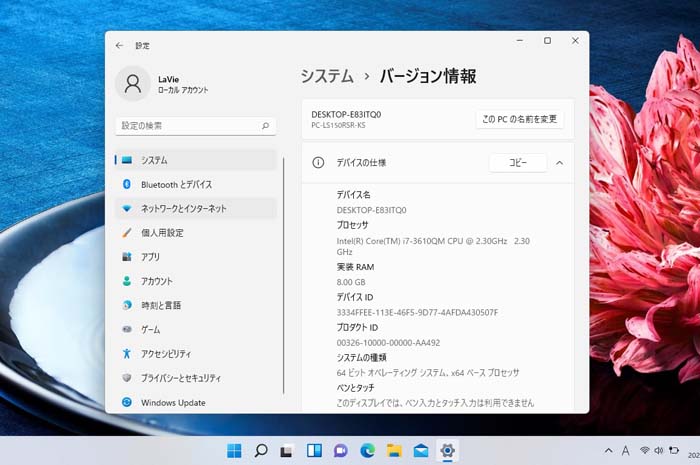Click the model name PC-LS150RSR-KS
This screenshot has height=465, width=700.
[x=338, y=125]
